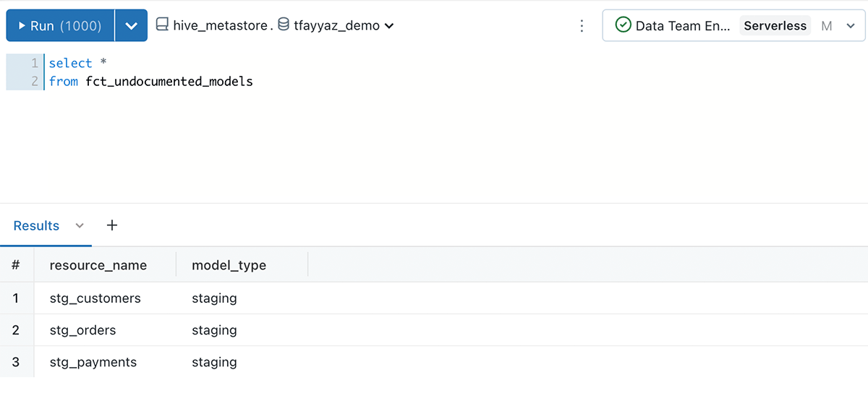Click line 2 in the SQL editor

(x=150, y=82)
